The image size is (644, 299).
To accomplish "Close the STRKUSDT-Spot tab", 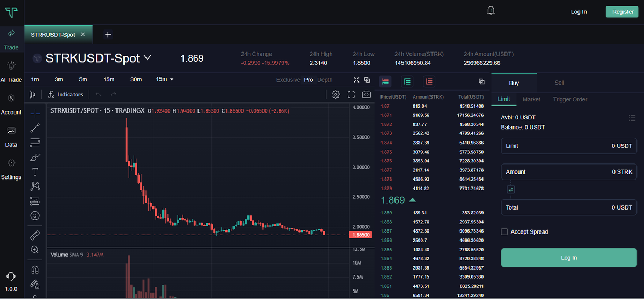I will (83, 34).
